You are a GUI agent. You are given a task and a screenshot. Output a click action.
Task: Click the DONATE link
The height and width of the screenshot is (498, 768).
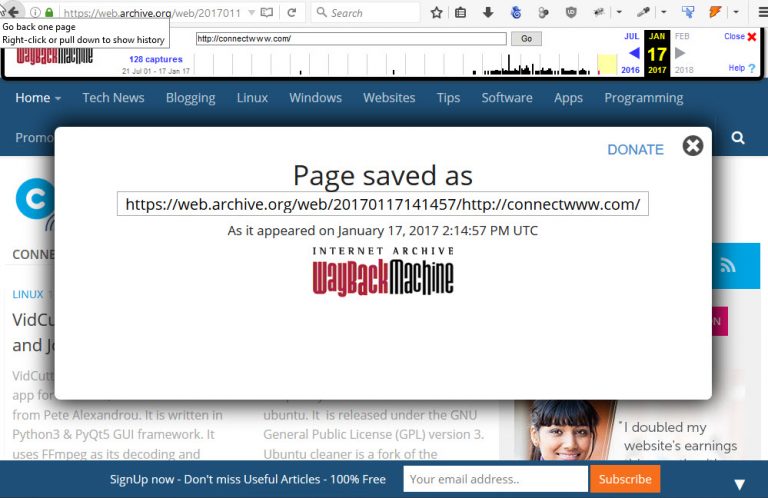pyautogui.click(x=635, y=149)
